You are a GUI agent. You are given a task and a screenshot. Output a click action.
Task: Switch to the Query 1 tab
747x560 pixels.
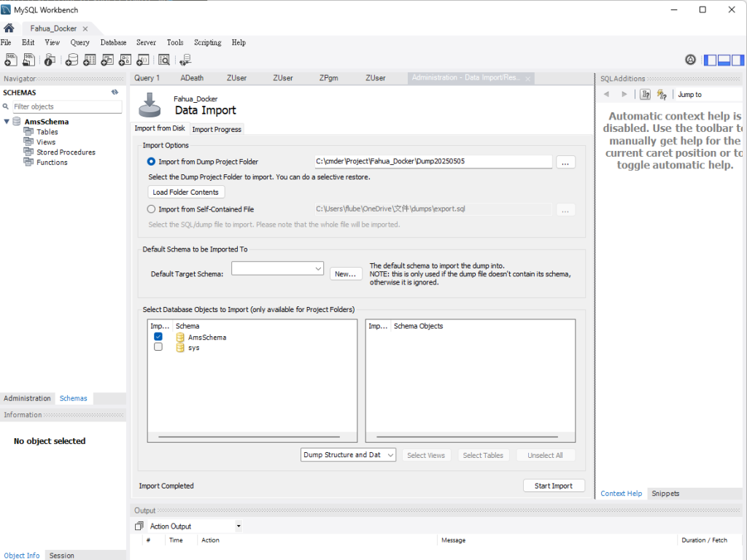coord(147,78)
